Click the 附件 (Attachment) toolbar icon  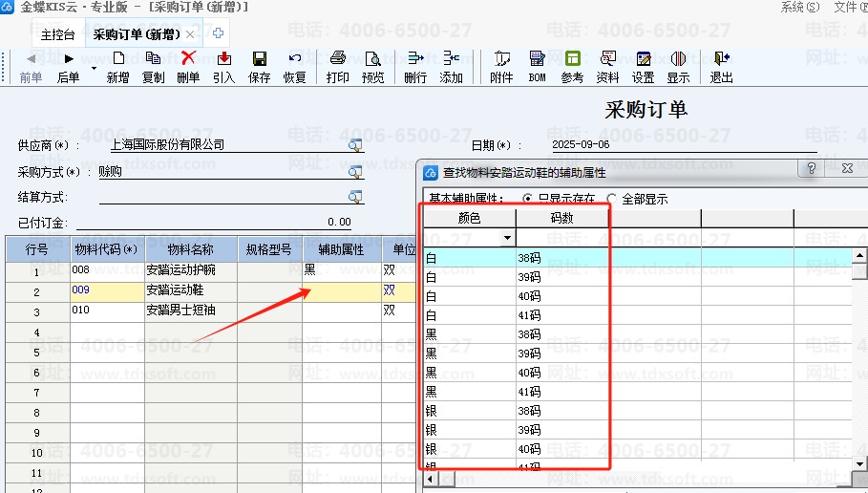[500, 66]
